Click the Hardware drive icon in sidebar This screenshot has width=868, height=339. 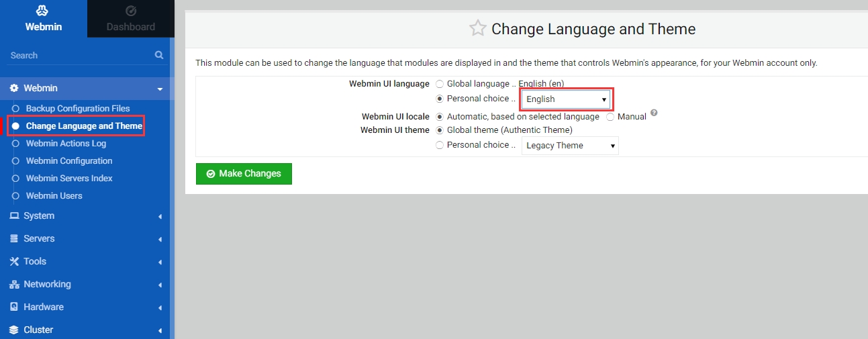14,307
